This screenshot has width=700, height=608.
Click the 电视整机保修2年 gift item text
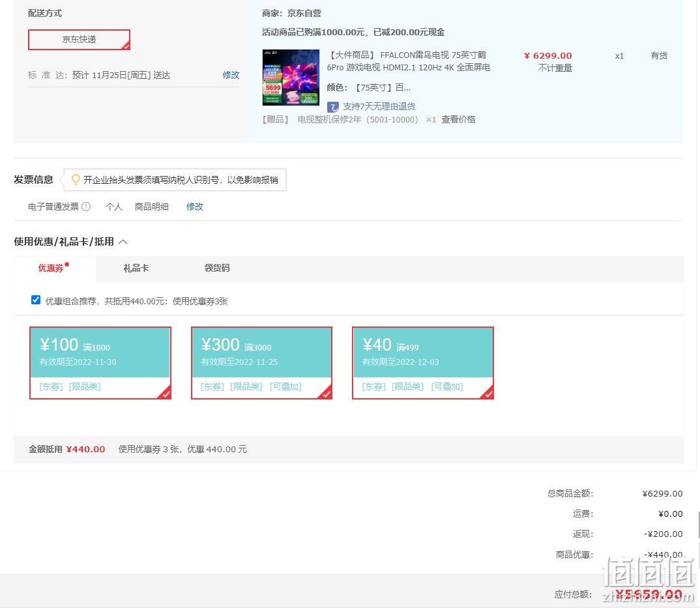[358, 119]
